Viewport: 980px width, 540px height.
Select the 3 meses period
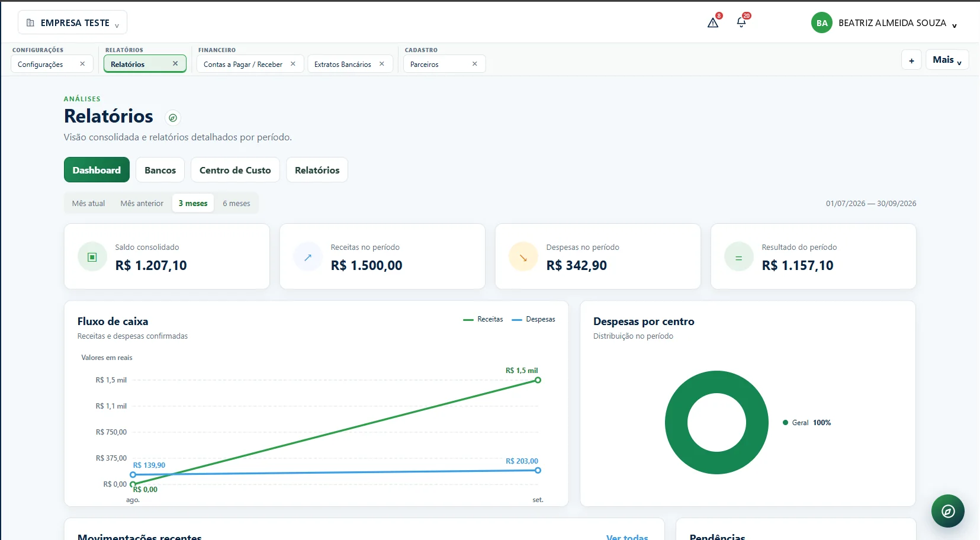(193, 203)
